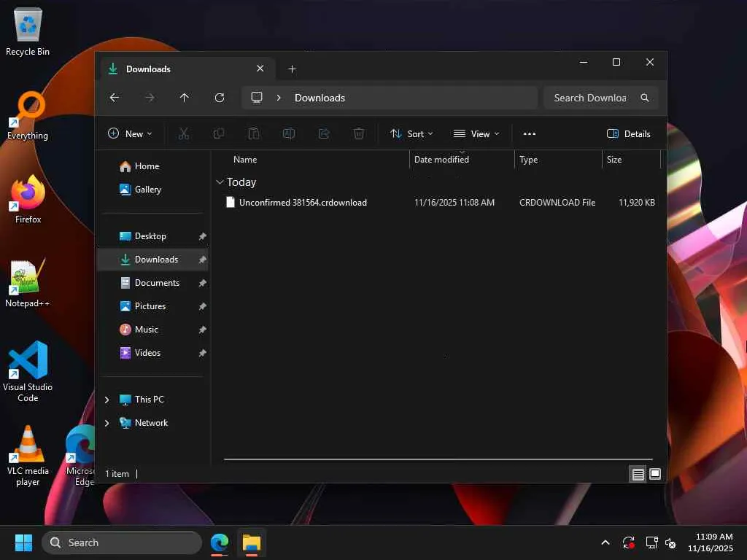Open the See more ellipsis menu
Viewport: 747px width, 560px height.
click(x=530, y=134)
